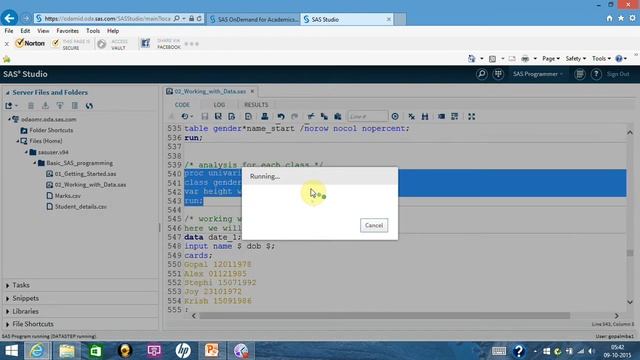Screen dimensions: 640x360
Task: Paste from clipboard via toolbar icon
Action: (x=338, y=117)
